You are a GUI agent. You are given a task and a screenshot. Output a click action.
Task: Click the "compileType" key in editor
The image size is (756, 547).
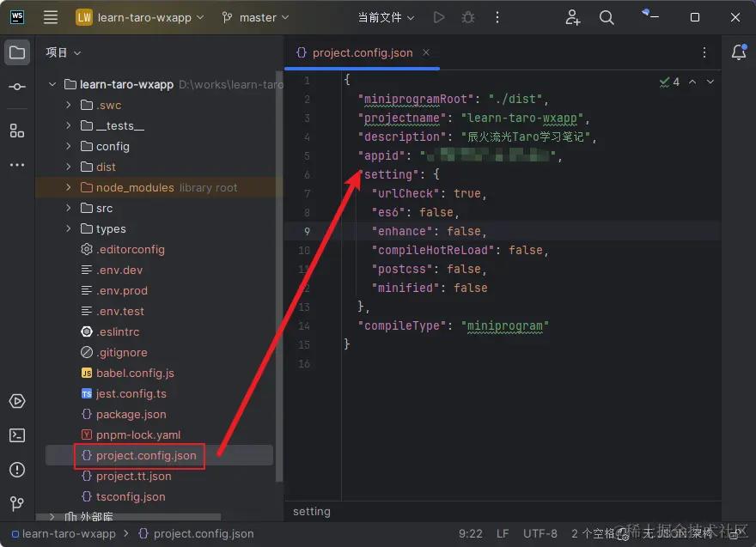coord(402,325)
